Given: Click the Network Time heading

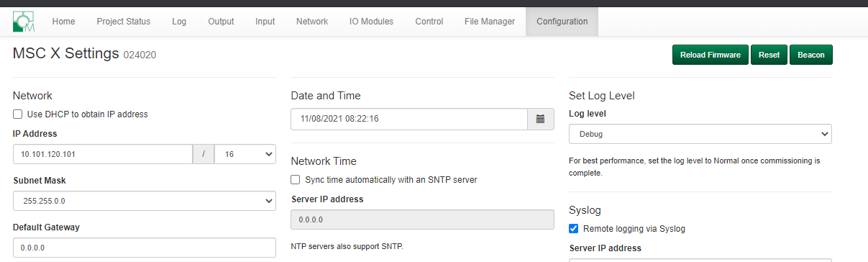Looking at the screenshot, I should (324, 161).
